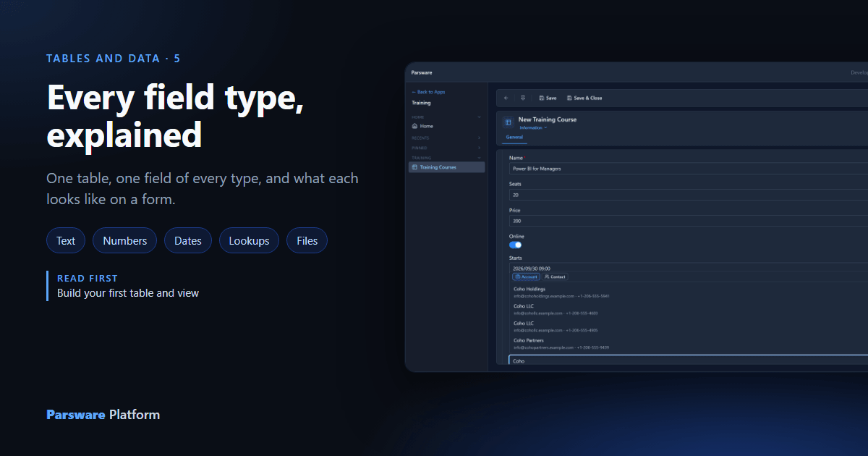Click the Save & Close button
This screenshot has height=456, width=868.
(x=584, y=98)
